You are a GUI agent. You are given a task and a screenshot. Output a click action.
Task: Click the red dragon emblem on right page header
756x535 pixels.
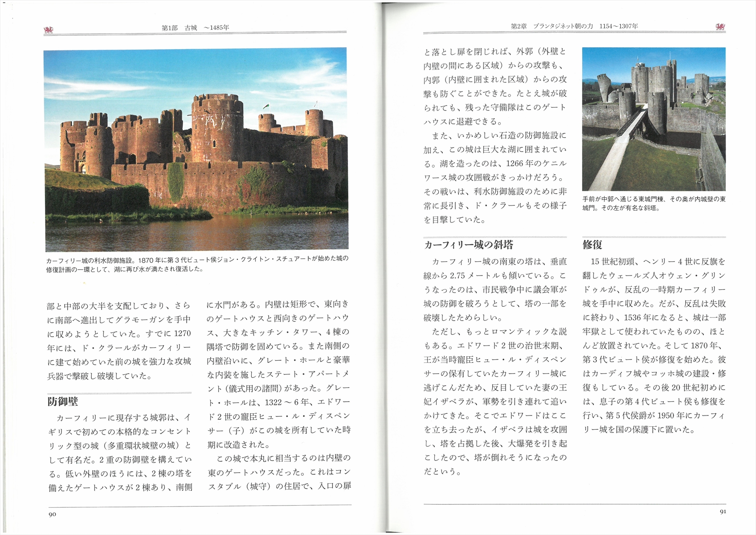click(x=720, y=27)
